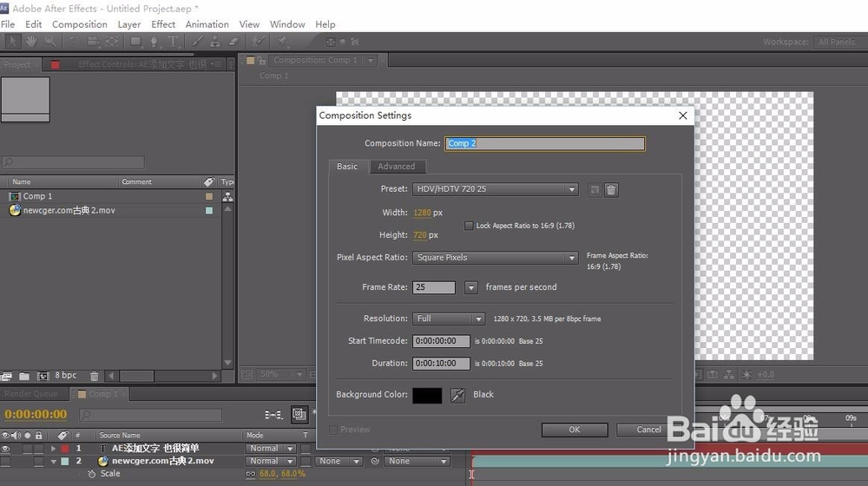Open blending Mode dropdown for layer 1
Viewport: 868px width, 486px height.
pyautogui.click(x=271, y=449)
